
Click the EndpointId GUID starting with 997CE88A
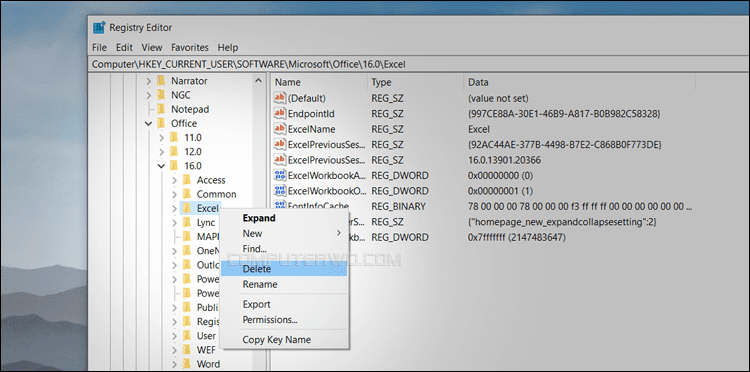click(564, 114)
